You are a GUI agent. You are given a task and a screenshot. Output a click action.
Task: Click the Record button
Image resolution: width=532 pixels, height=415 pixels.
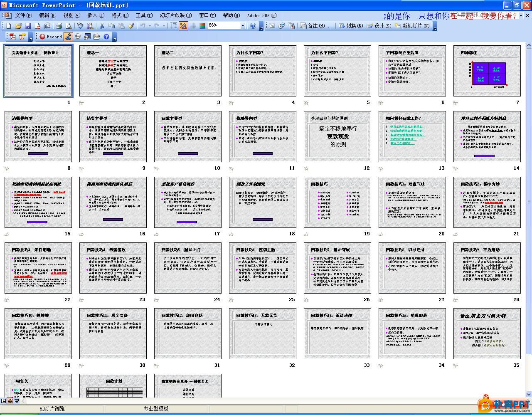click(51, 37)
